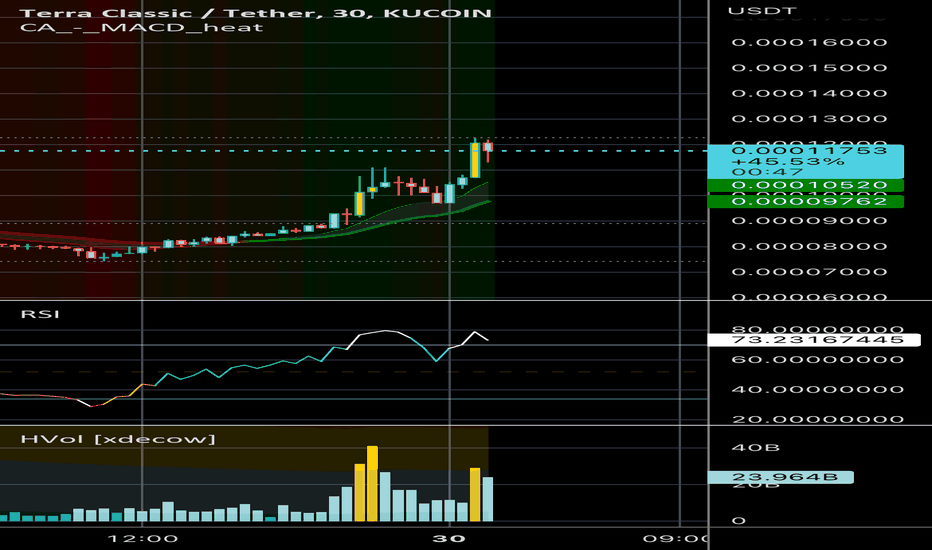
Task: Click the RSI 80.00000000 axis level
Action: (x=818, y=329)
